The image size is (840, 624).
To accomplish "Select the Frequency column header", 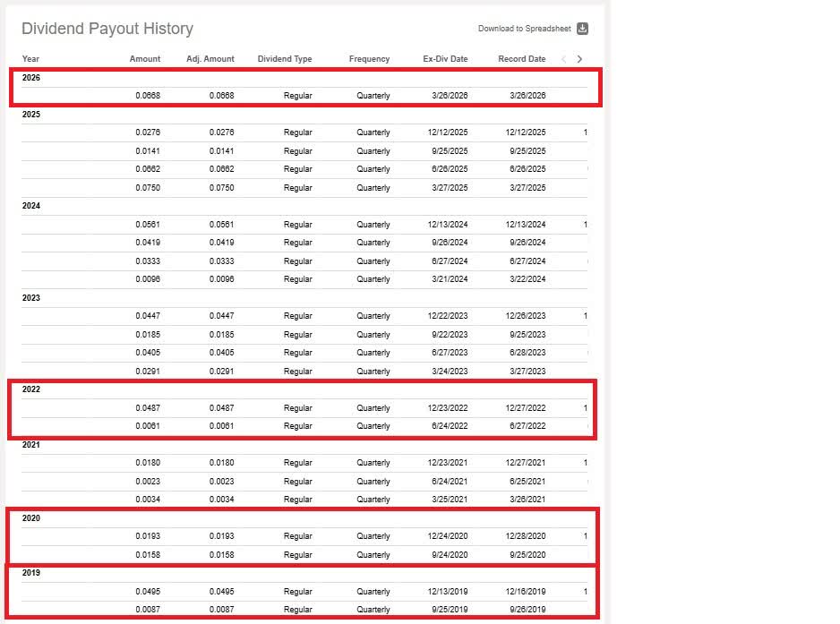I will pyautogui.click(x=369, y=59).
